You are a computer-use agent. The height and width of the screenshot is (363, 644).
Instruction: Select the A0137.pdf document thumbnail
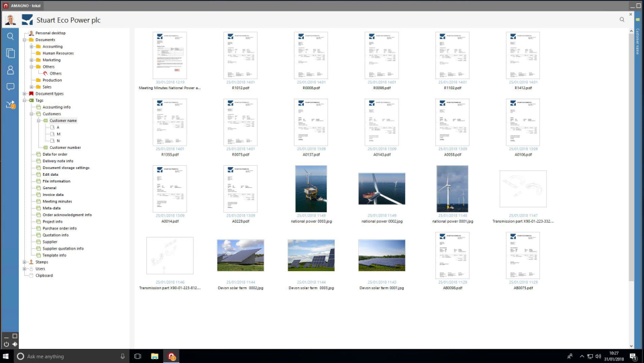pos(311,122)
